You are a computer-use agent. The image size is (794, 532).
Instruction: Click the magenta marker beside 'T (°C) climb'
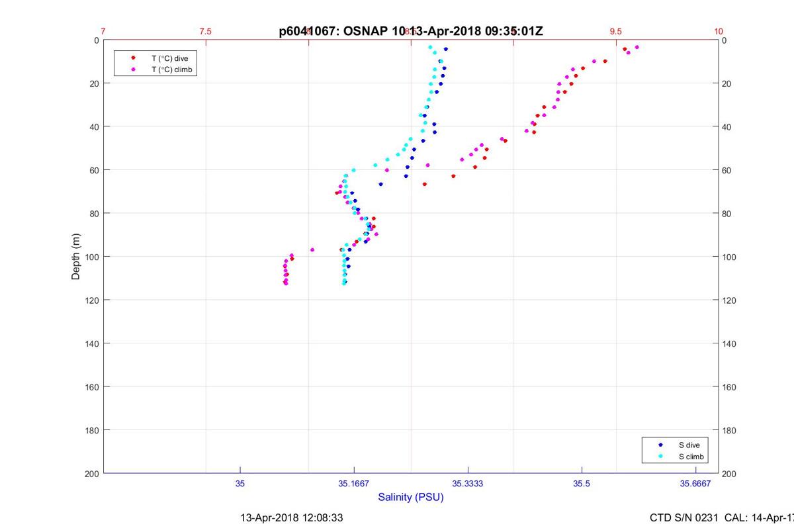click(133, 69)
